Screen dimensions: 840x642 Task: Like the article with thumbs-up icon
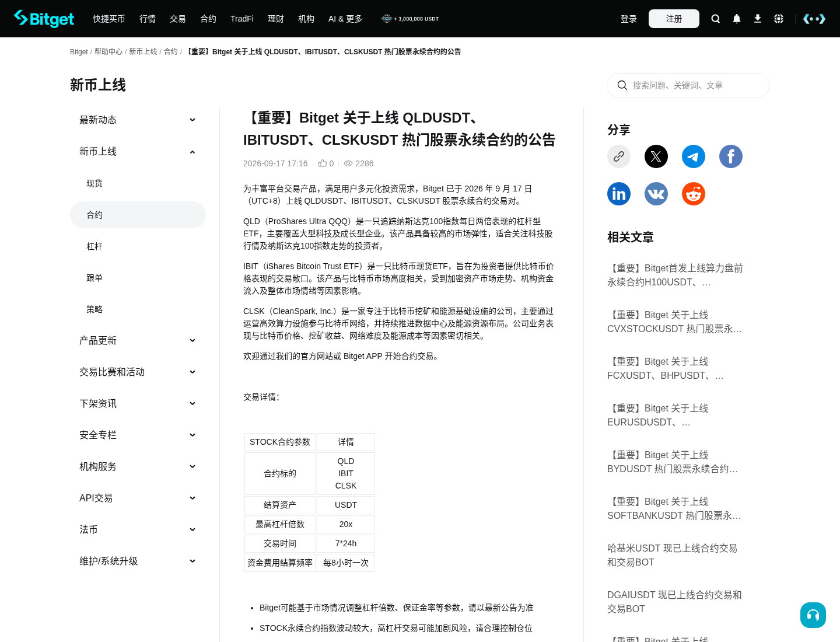[323, 163]
